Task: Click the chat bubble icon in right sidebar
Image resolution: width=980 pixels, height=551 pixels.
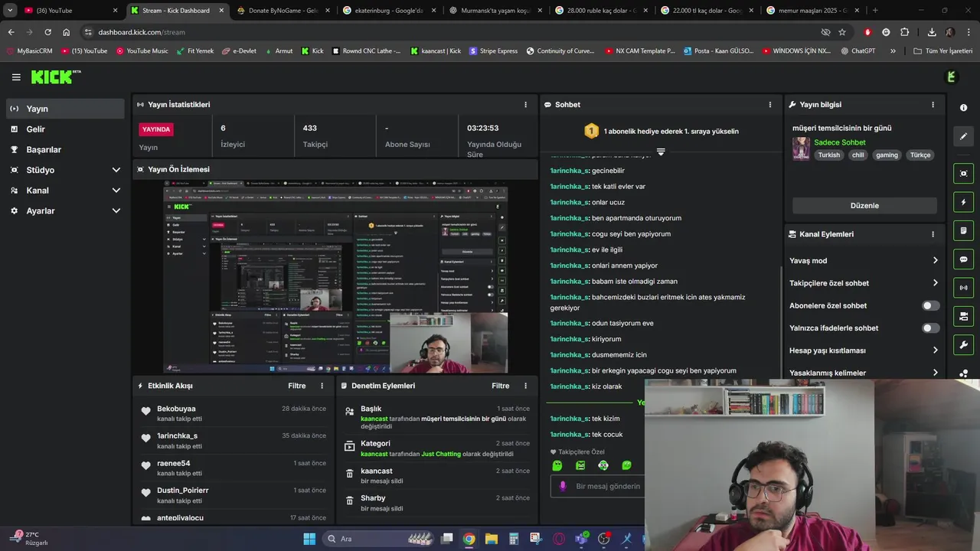Action: tap(964, 259)
